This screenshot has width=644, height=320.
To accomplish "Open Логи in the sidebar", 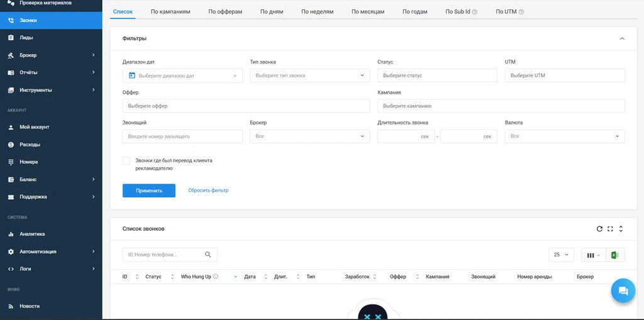I will 51,268.
